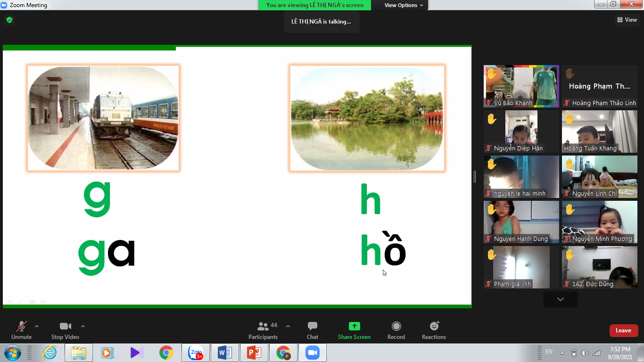The image size is (644, 362).
Task: Leave the meeting
Action: pos(623,330)
